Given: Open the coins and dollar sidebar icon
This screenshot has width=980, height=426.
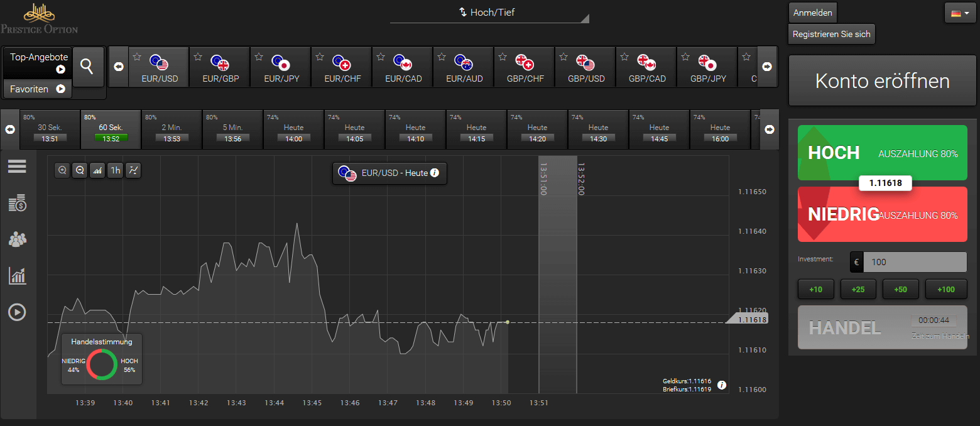Looking at the screenshot, I should click(x=17, y=203).
